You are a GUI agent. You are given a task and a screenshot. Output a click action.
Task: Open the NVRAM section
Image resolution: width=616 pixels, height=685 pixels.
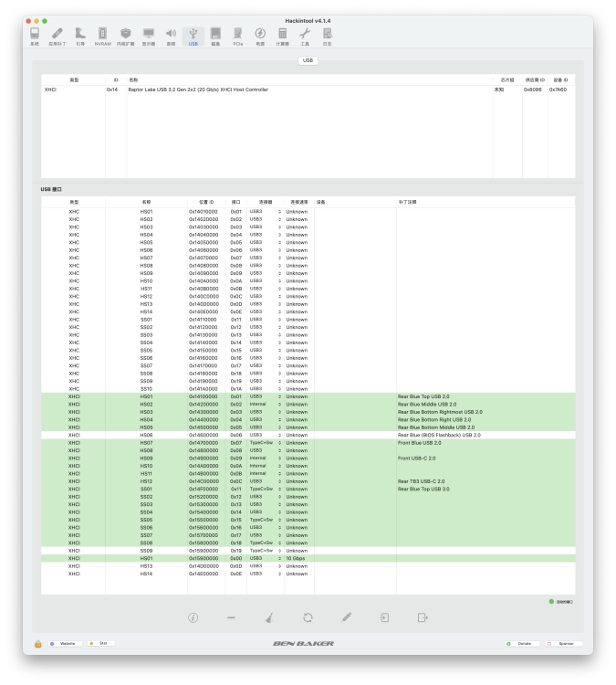(102, 37)
